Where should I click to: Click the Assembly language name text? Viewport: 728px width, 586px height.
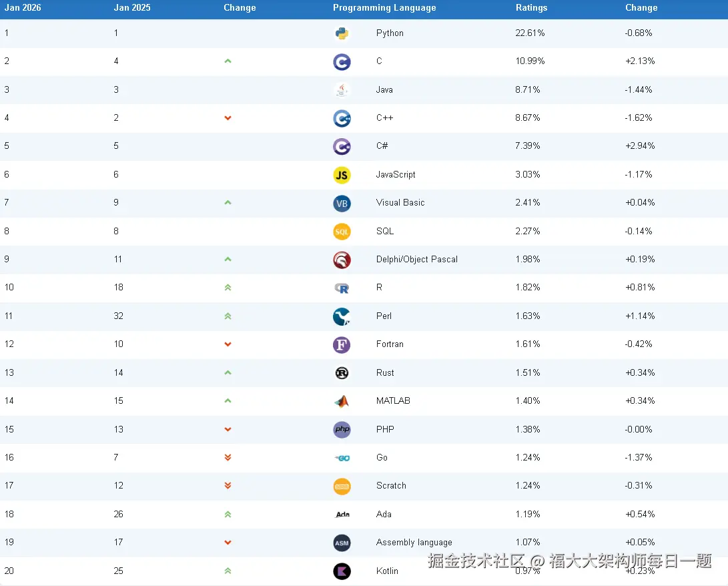click(414, 543)
